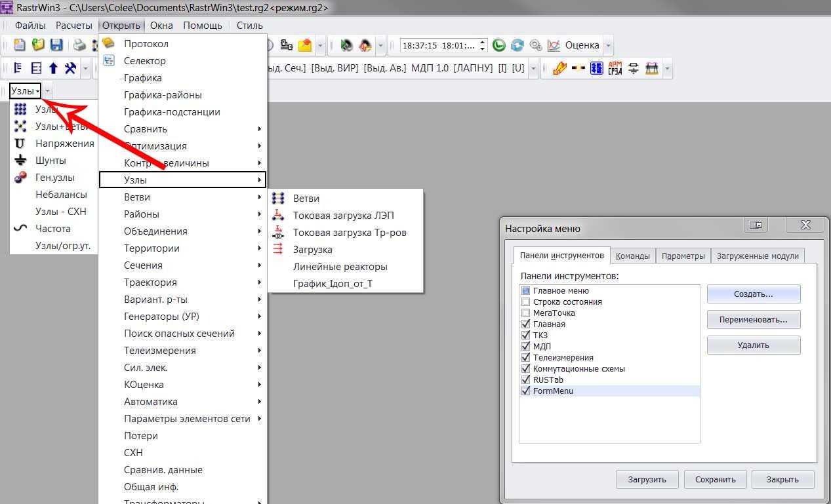Open the Окна menu
This screenshot has height=504, width=831.
(x=161, y=26)
